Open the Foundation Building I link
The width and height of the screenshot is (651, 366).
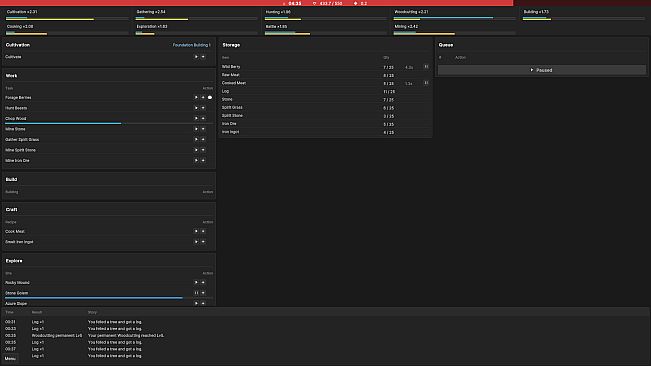point(192,45)
